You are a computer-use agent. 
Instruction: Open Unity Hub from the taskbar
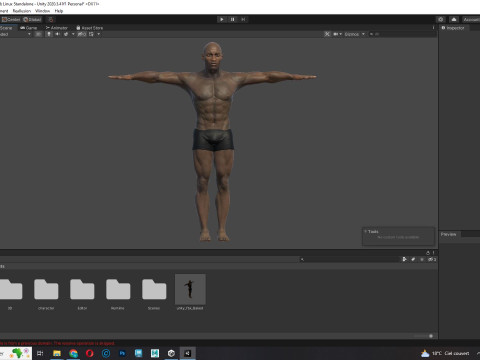171,353
